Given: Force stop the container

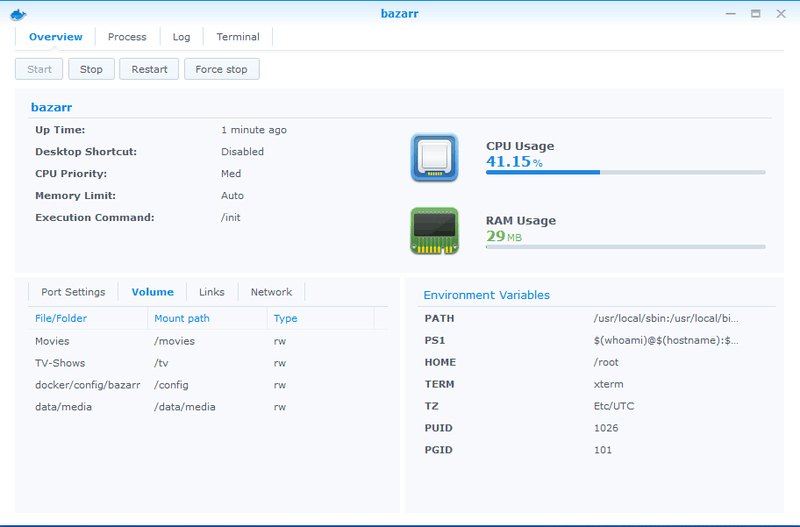Looking at the screenshot, I should pyautogui.click(x=221, y=69).
